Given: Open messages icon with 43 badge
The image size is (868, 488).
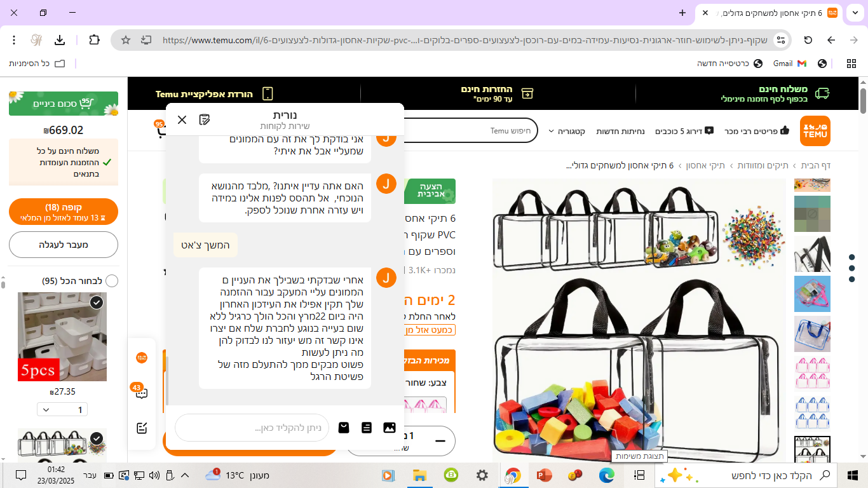Looking at the screenshot, I should click(141, 392).
